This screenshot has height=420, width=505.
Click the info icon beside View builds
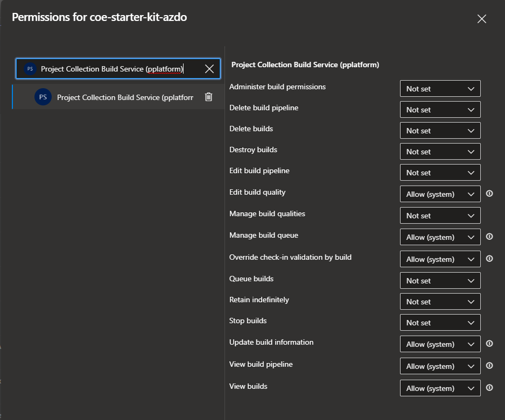(x=489, y=388)
